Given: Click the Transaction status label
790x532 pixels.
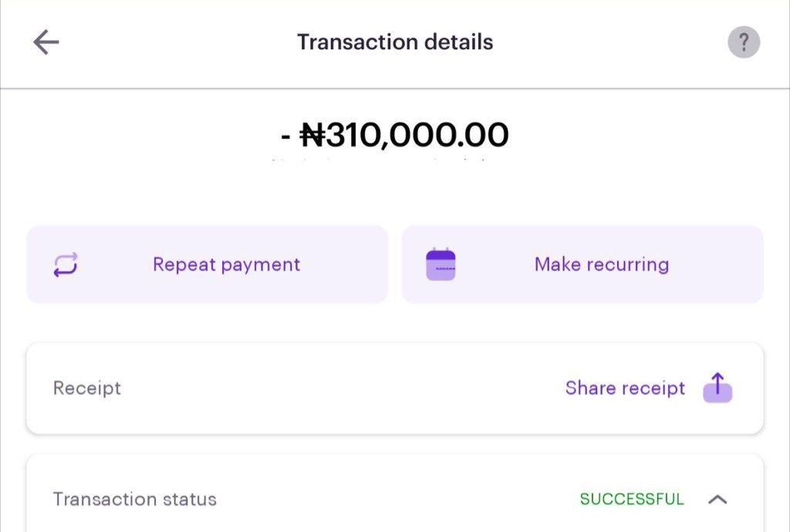Looking at the screenshot, I should coord(134,500).
